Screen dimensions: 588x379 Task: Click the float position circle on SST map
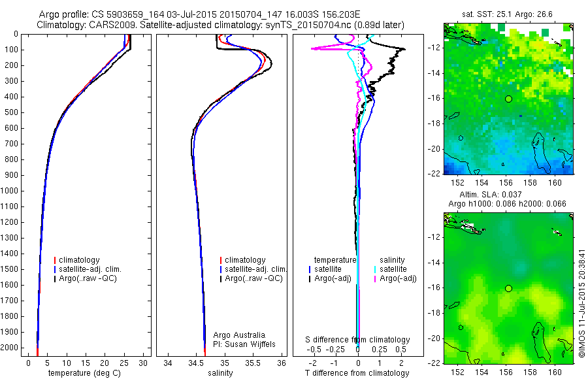pyautogui.click(x=508, y=99)
